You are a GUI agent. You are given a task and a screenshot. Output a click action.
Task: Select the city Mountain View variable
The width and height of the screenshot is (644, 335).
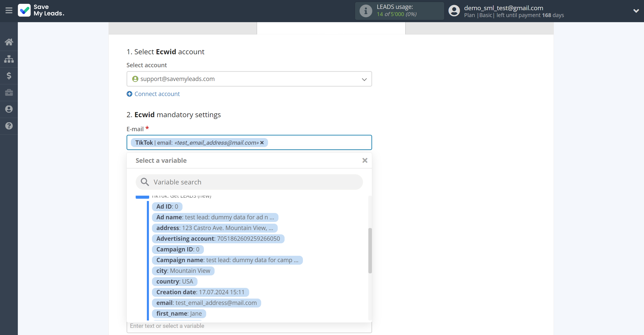pyautogui.click(x=183, y=271)
